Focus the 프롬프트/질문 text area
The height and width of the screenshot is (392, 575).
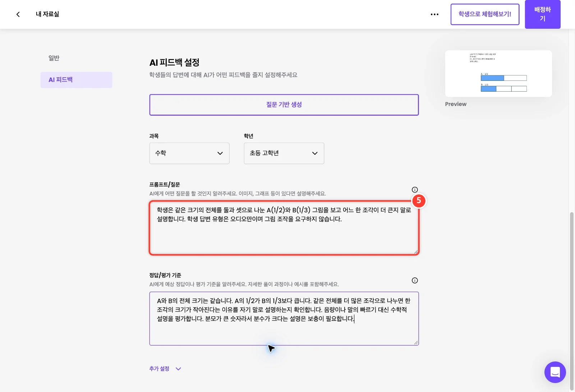point(284,228)
